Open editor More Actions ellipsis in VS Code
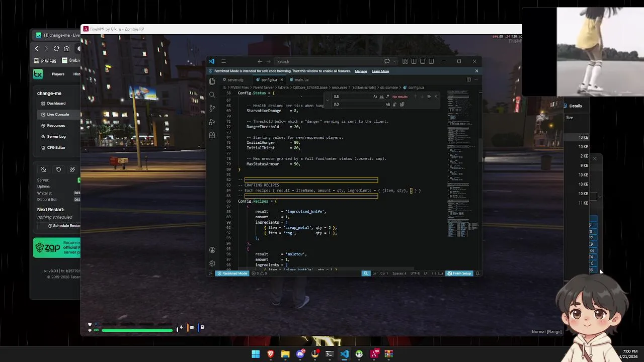The image size is (644, 362). pos(476,79)
